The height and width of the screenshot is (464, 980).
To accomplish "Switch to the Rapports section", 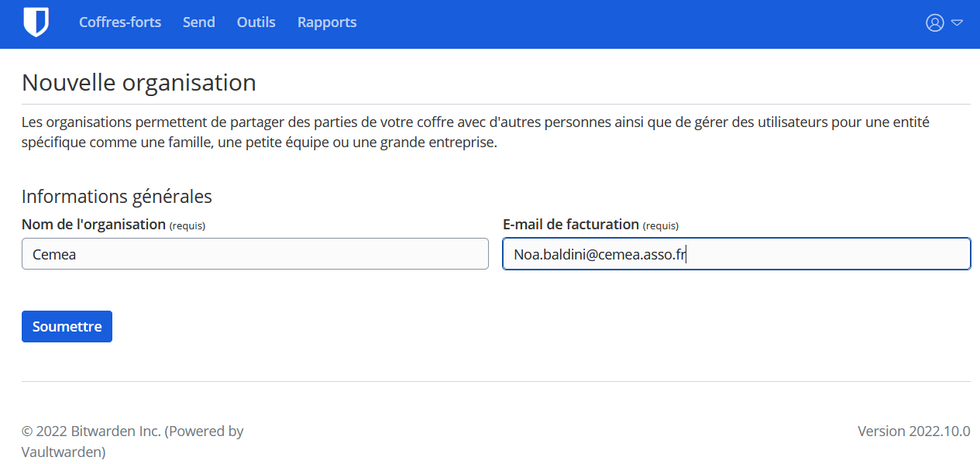I will tap(327, 22).
